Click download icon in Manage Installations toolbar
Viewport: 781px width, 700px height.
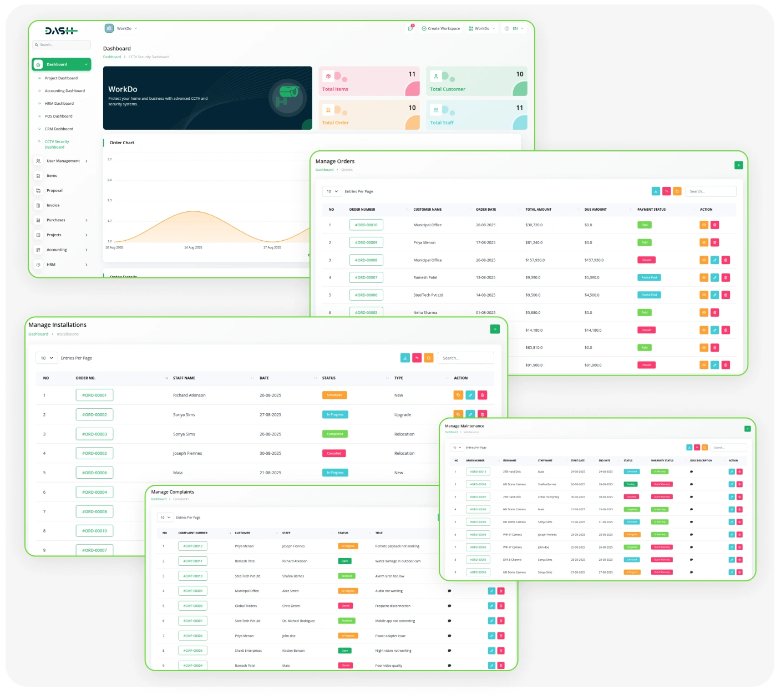[x=405, y=358]
